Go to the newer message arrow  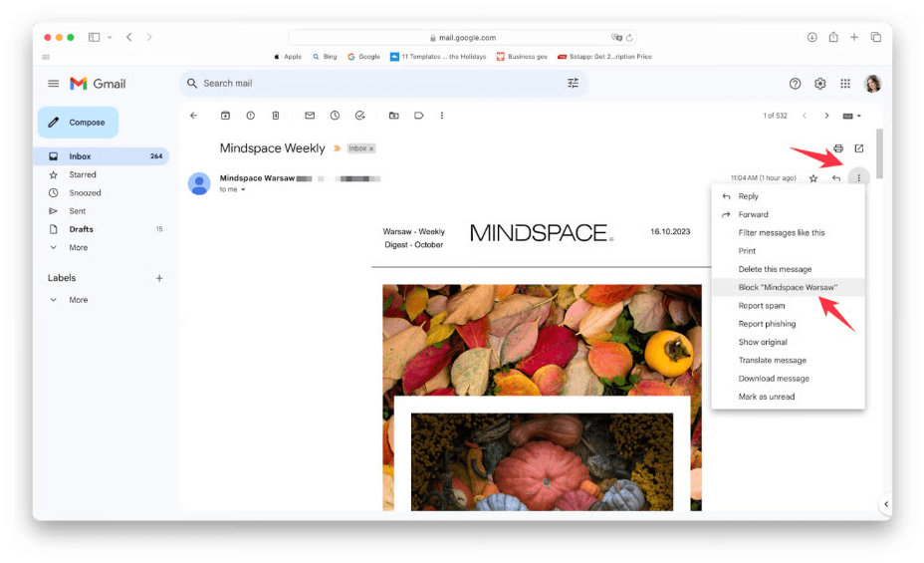coord(805,116)
